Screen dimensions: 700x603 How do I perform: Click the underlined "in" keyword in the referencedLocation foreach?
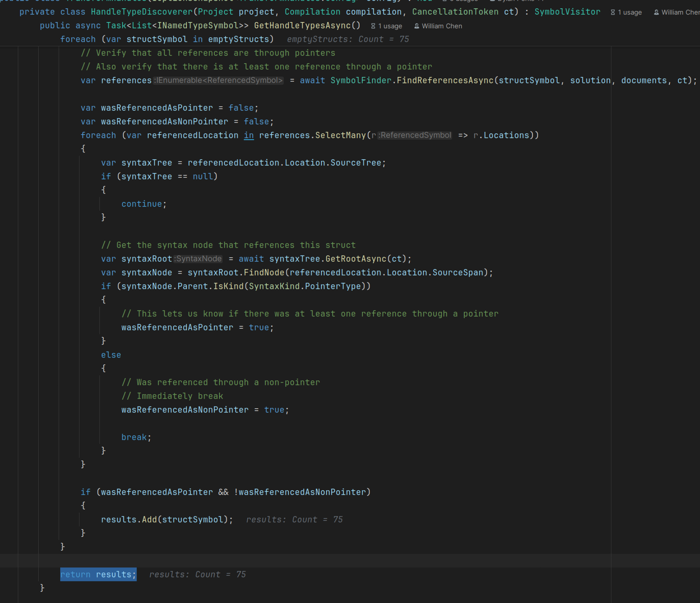(249, 135)
